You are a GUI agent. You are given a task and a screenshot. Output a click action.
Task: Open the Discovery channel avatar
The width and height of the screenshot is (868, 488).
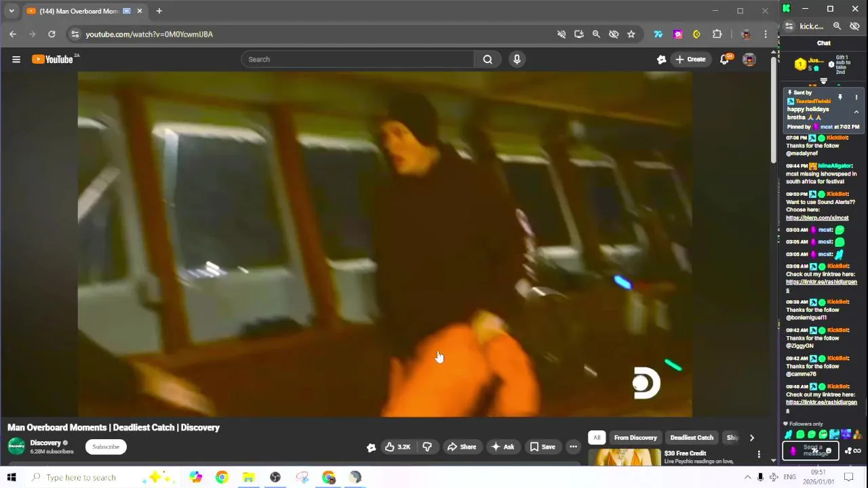tap(16, 446)
